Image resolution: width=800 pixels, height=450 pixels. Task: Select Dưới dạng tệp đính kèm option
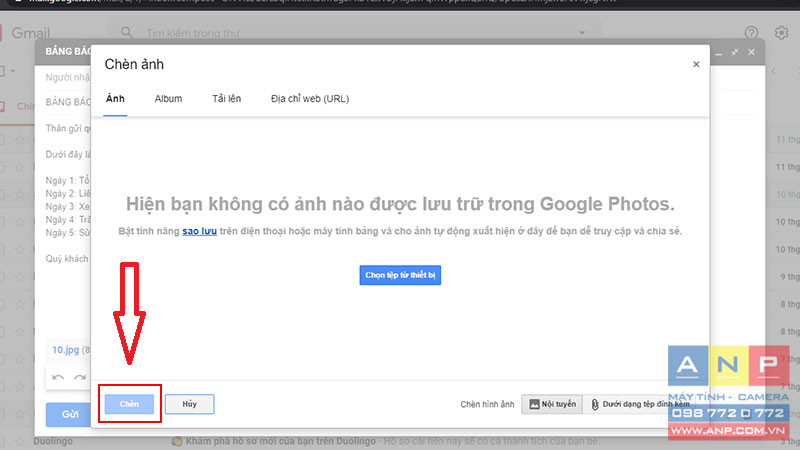click(x=640, y=404)
